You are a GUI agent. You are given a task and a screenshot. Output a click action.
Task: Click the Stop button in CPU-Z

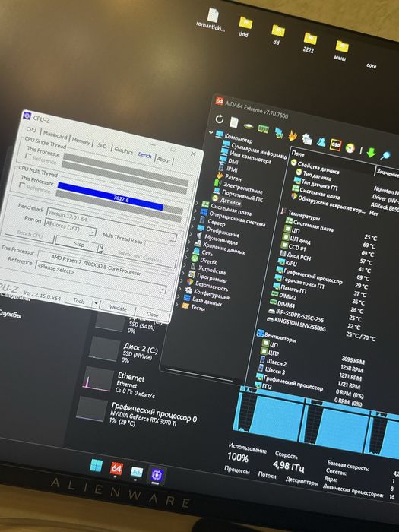pyautogui.click(x=79, y=244)
